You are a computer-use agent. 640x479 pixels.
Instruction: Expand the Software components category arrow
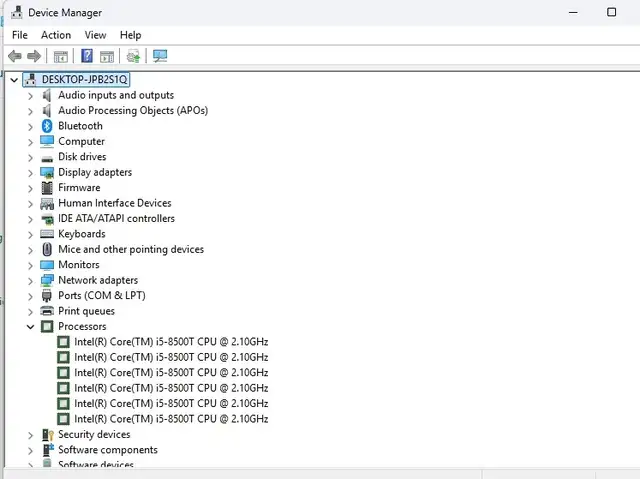coord(30,451)
